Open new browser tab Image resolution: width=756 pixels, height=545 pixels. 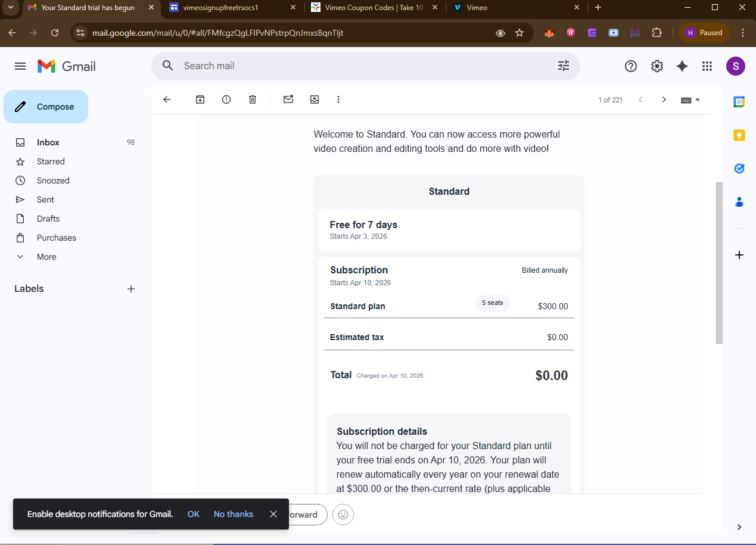click(598, 8)
